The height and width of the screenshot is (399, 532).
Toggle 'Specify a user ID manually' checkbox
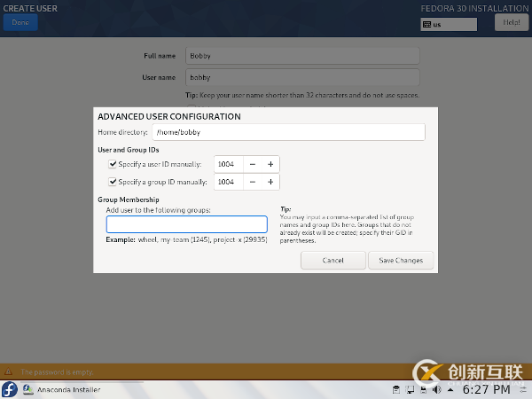click(113, 164)
